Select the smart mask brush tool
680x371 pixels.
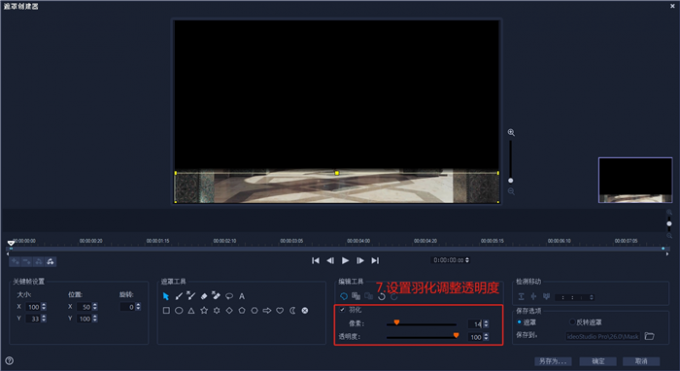(x=191, y=296)
